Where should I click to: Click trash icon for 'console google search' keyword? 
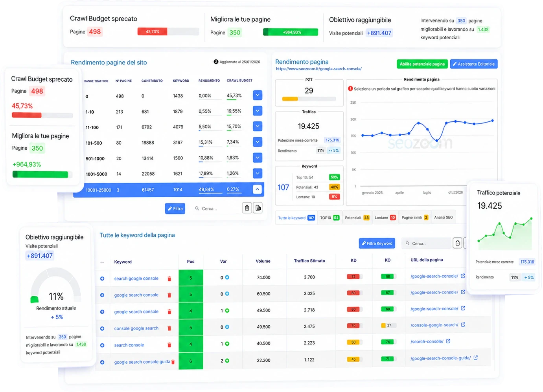click(169, 328)
